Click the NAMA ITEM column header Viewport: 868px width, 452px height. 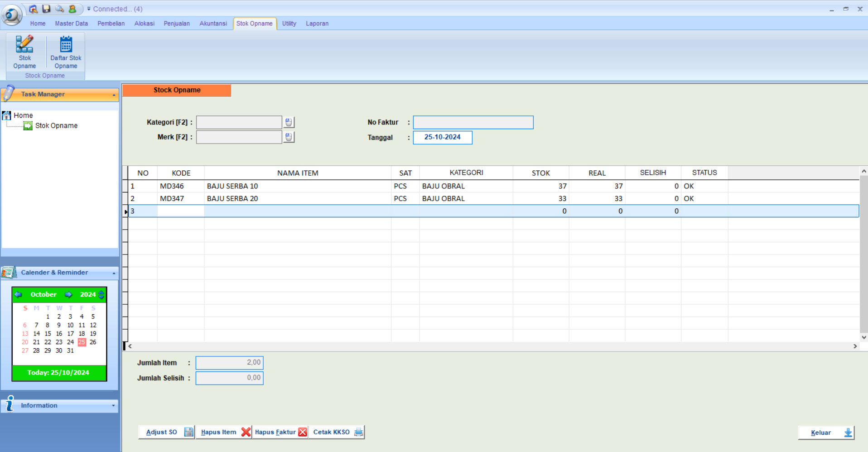298,173
